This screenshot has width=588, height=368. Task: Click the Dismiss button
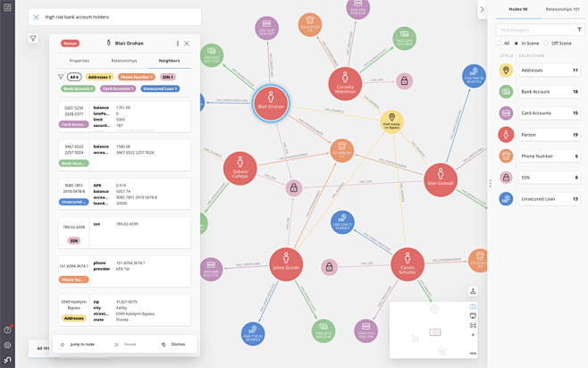click(x=173, y=345)
